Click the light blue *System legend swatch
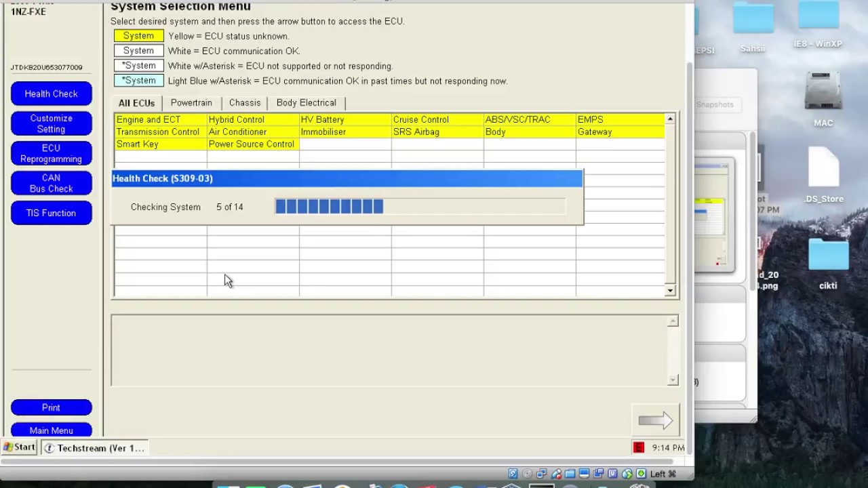868x488 pixels. coord(139,81)
